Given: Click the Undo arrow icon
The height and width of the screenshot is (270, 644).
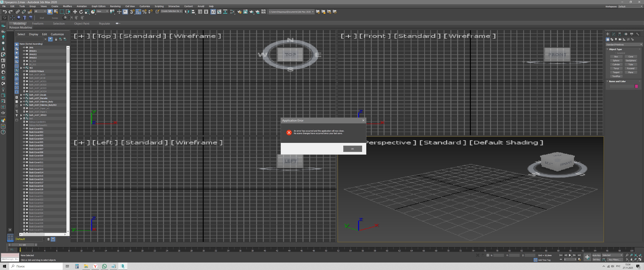Looking at the screenshot, I should click(x=4, y=12).
